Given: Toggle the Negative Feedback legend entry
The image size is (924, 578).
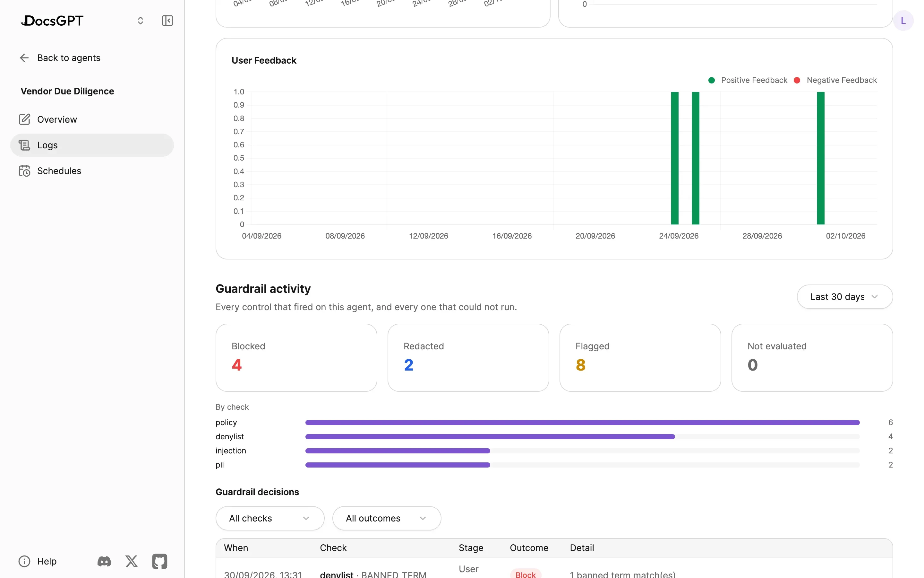Looking at the screenshot, I should tap(835, 80).
